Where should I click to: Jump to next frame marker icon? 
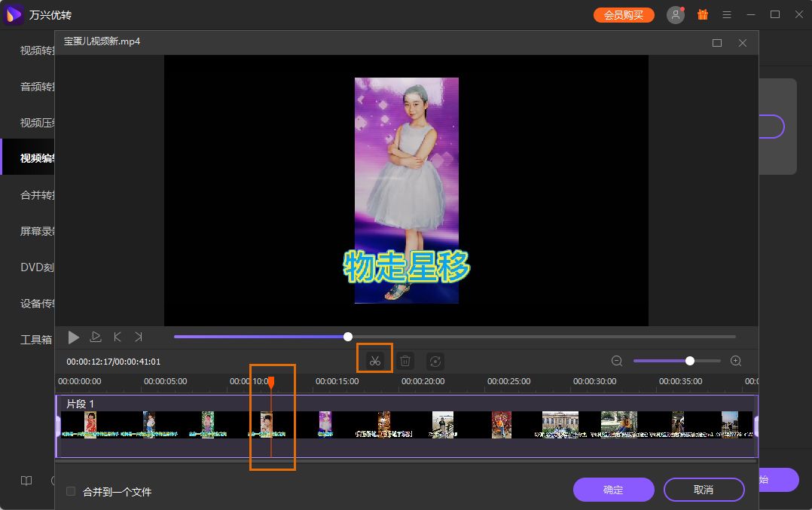coord(139,337)
